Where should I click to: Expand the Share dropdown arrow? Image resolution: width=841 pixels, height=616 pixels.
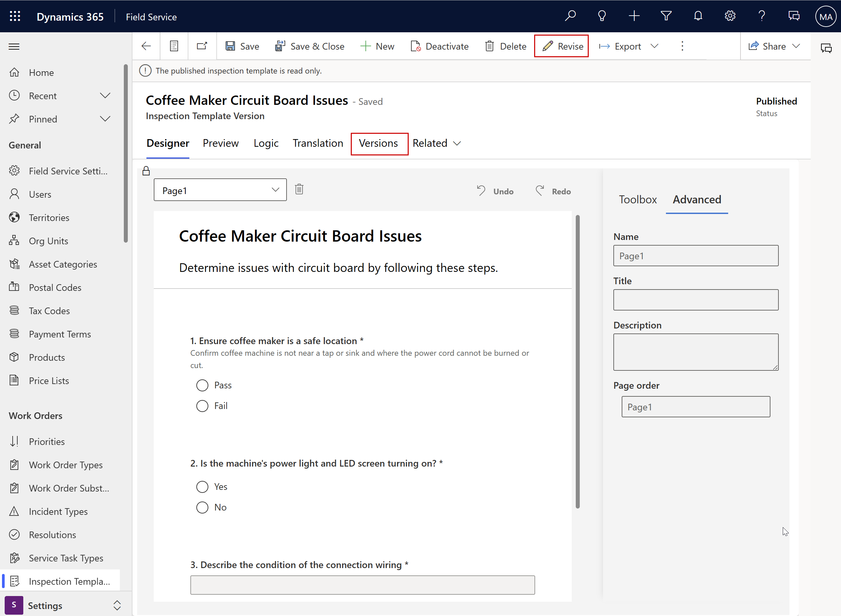click(x=797, y=46)
